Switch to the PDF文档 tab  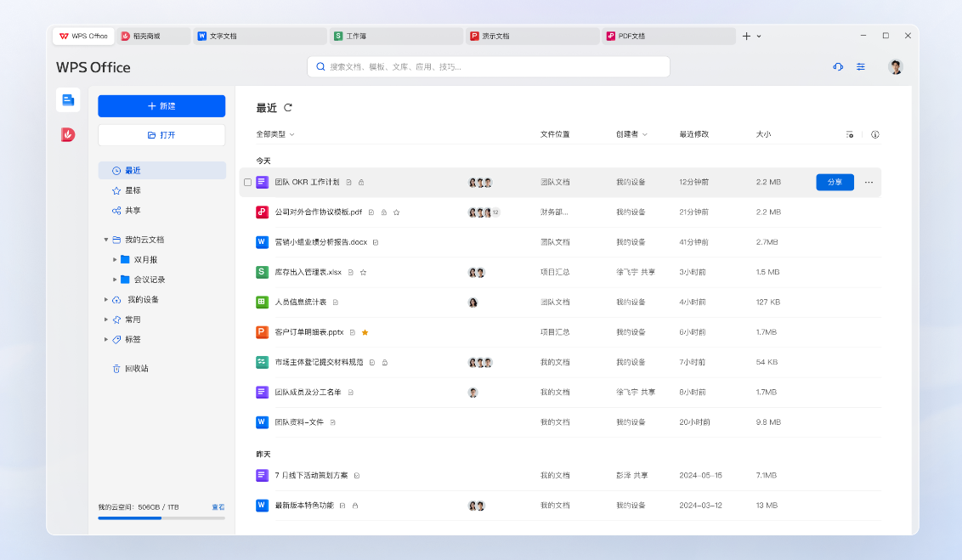pyautogui.click(x=631, y=37)
